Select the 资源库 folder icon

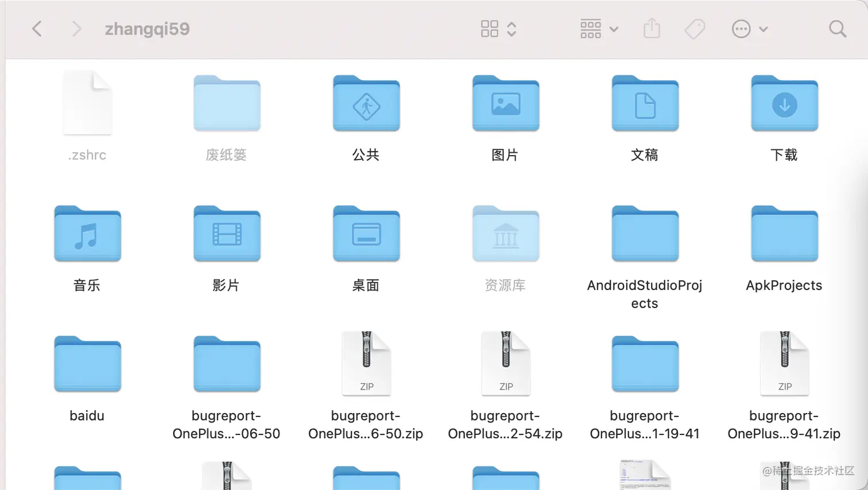(x=506, y=234)
